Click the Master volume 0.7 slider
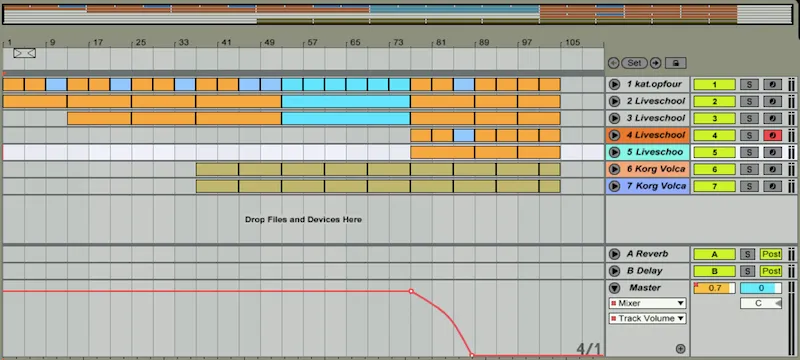This screenshot has width=800, height=360. click(714, 288)
